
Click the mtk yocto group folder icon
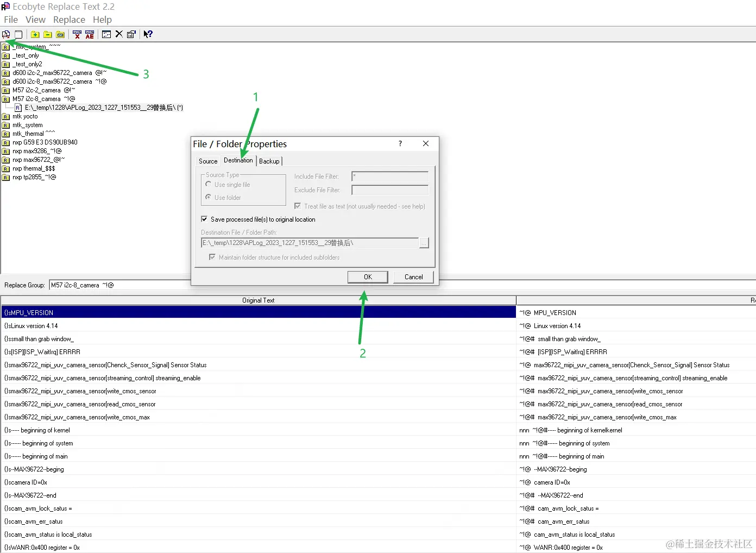[6, 116]
